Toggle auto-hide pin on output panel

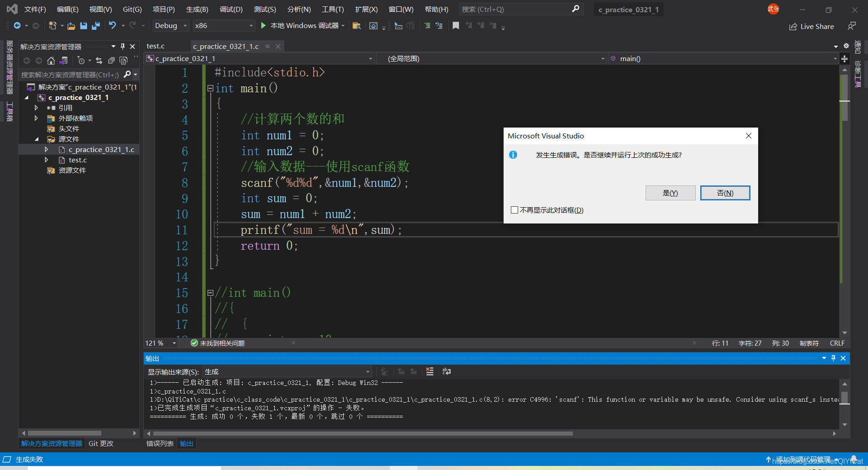(x=833, y=358)
